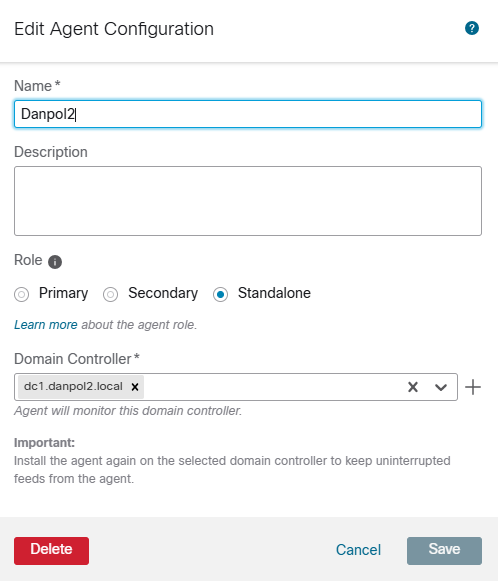The height and width of the screenshot is (581, 498).
Task: Click the Standalone label text
Action: point(274,293)
